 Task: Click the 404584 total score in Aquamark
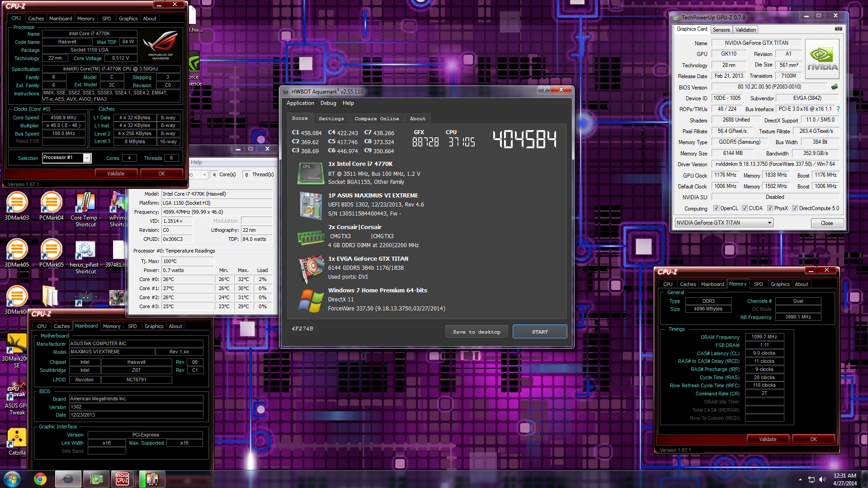tap(525, 140)
